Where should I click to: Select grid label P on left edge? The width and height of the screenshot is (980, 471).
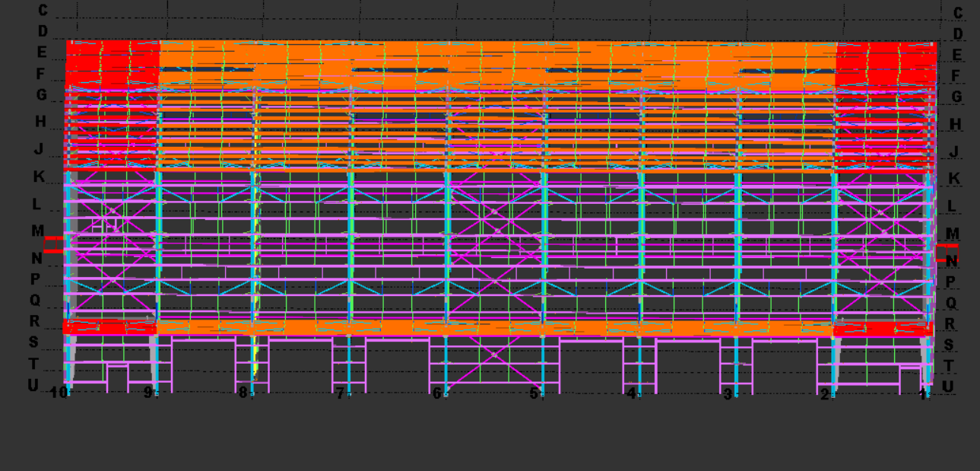[35, 279]
